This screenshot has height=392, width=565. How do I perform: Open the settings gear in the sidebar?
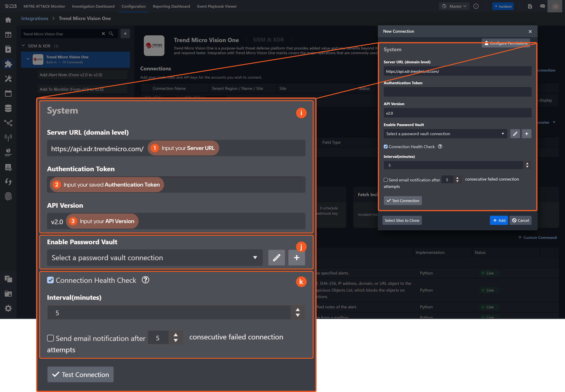(8, 308)
